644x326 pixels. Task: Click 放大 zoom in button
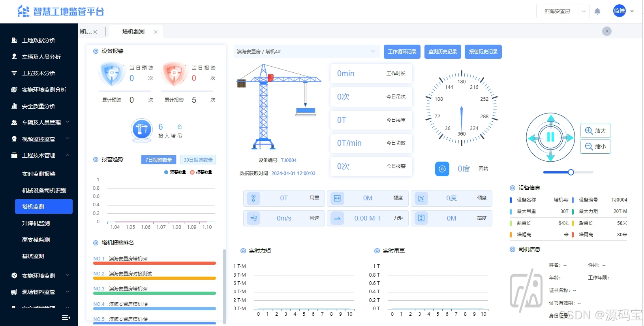595,131
